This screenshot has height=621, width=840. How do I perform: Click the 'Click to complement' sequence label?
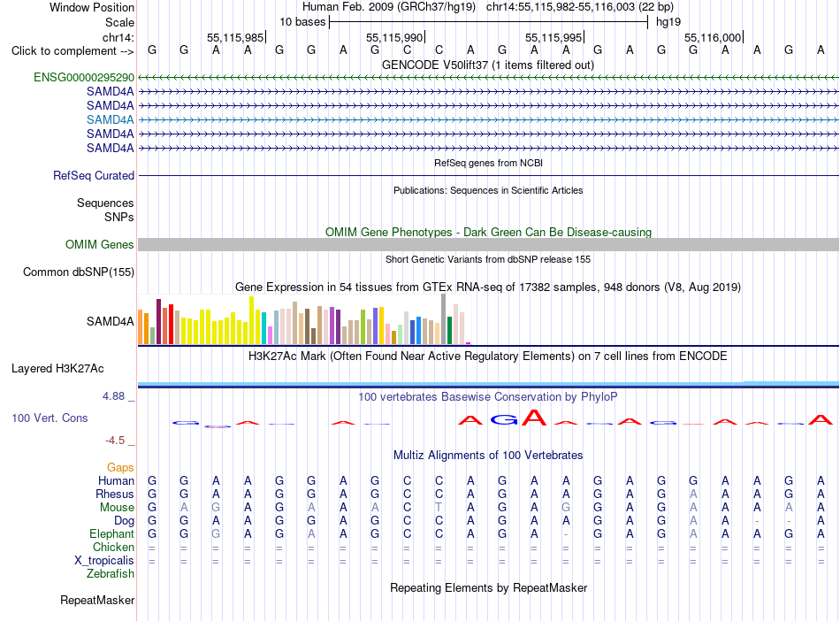pos(73,51)
